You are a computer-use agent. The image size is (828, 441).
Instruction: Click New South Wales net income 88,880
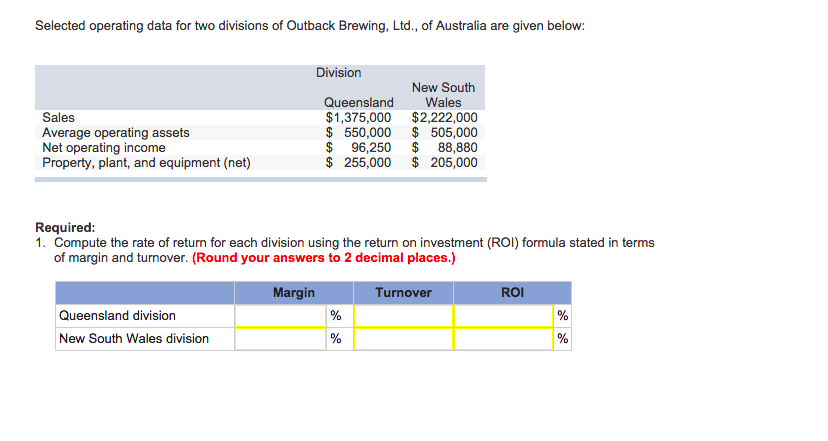point(444,147)
